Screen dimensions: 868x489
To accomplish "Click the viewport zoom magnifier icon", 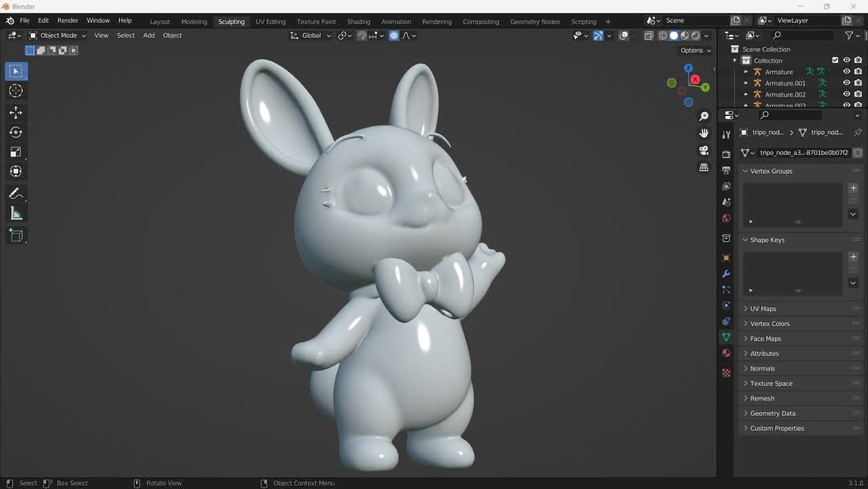I will click(x=704, y=116).
